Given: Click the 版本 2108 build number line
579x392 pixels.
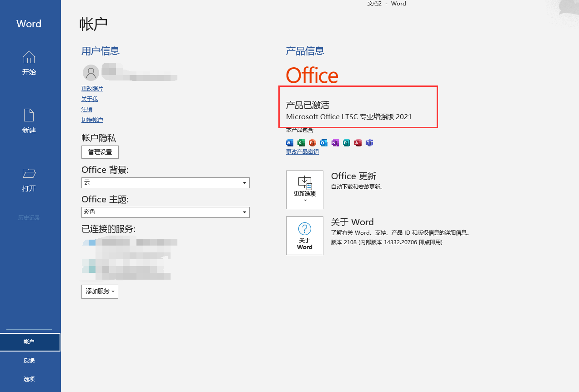Looking at the screenshot, I should coord(387,242).
